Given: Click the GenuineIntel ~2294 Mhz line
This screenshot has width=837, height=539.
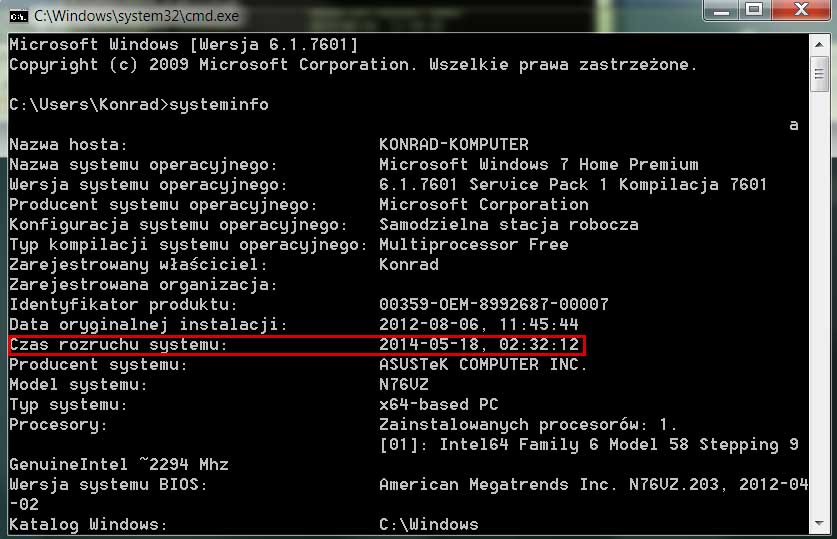Looking at the screenshot, I should click(119, 464).
